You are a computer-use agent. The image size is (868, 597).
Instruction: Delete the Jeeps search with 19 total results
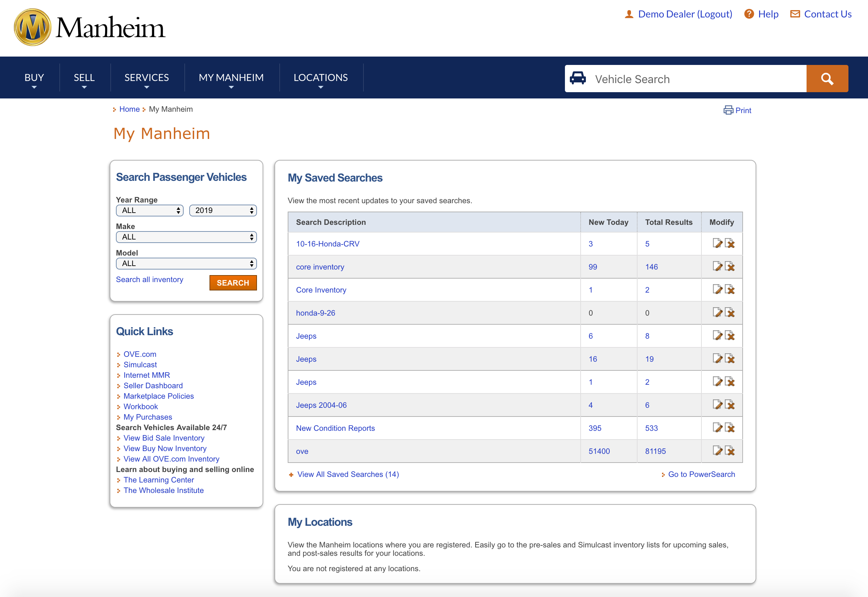click(x=730, y=358)
